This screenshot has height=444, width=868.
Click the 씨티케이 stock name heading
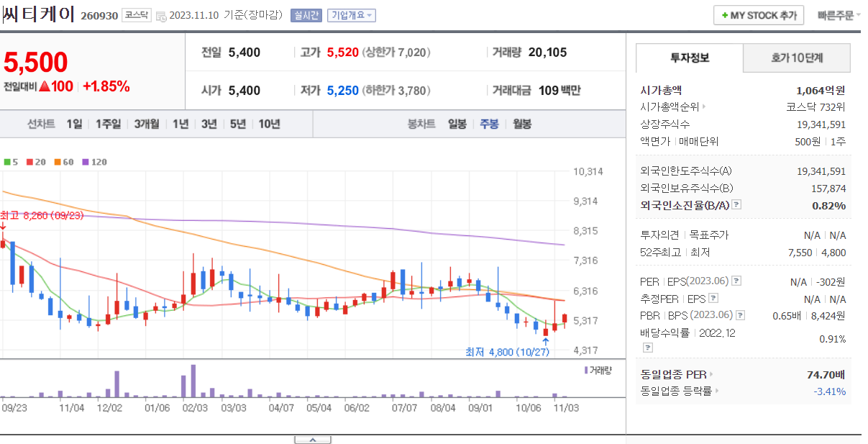[x=39, y=15]
